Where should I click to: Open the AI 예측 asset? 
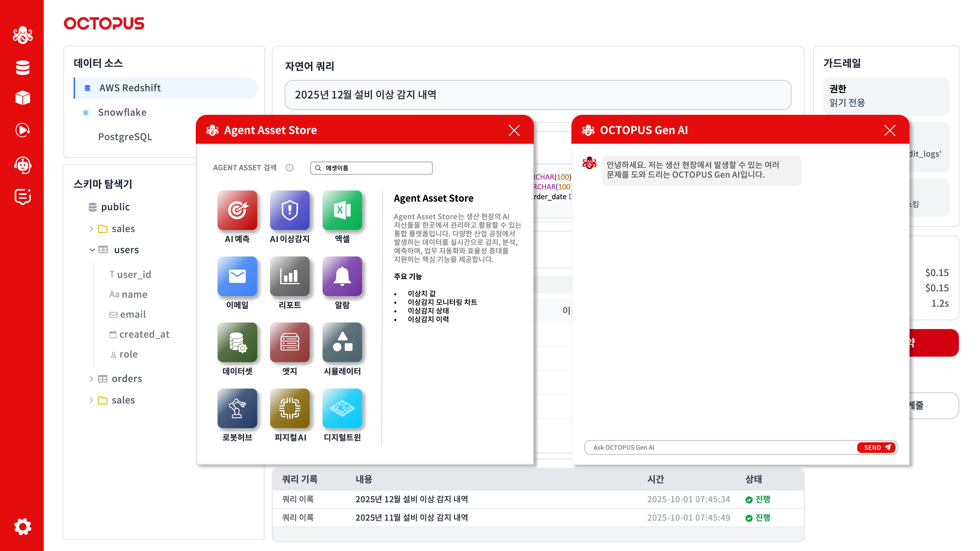[237, 210]
